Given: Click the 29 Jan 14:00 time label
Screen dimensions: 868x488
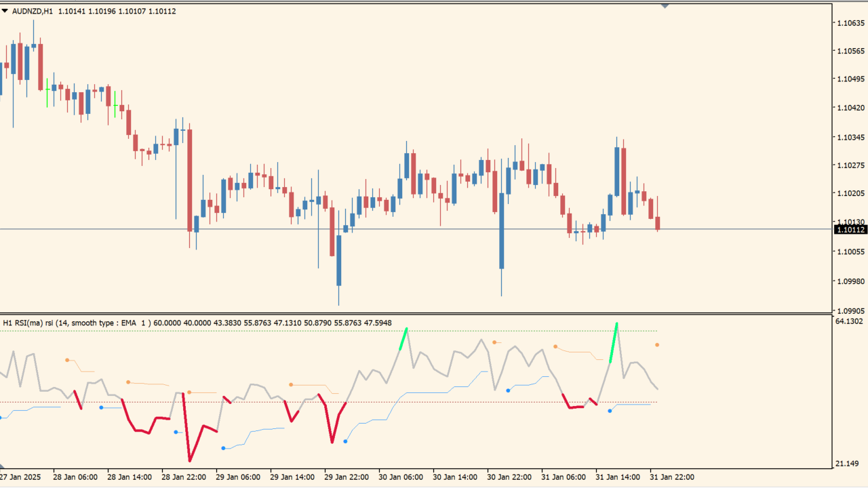Looking at the screenshot, I should (292, 477).
